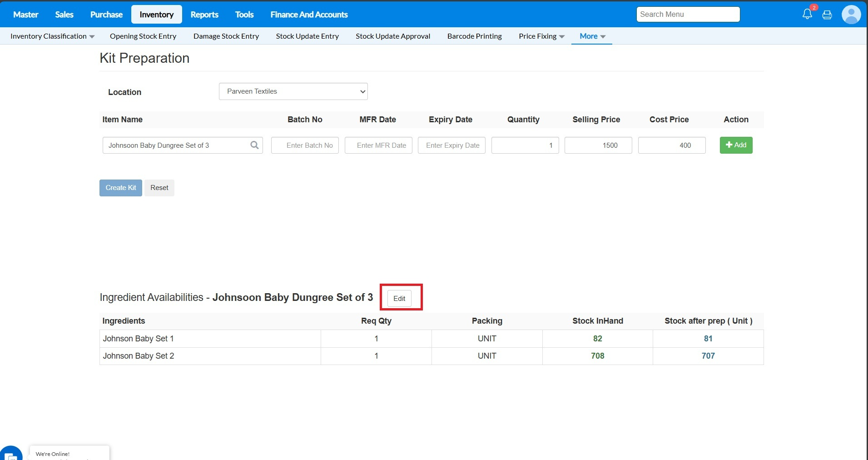Screen dimensions: 868x460
Task: Click the Create Kit button
Action: tap(120, 188)
